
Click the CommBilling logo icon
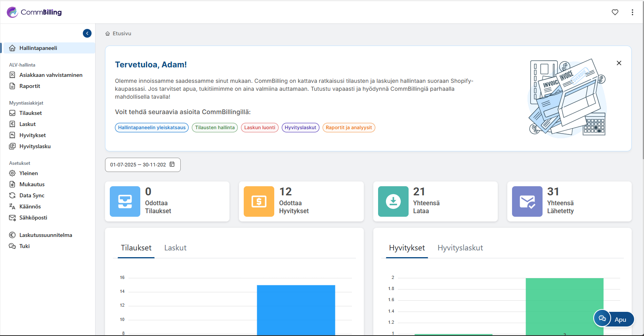pos(12,12)
